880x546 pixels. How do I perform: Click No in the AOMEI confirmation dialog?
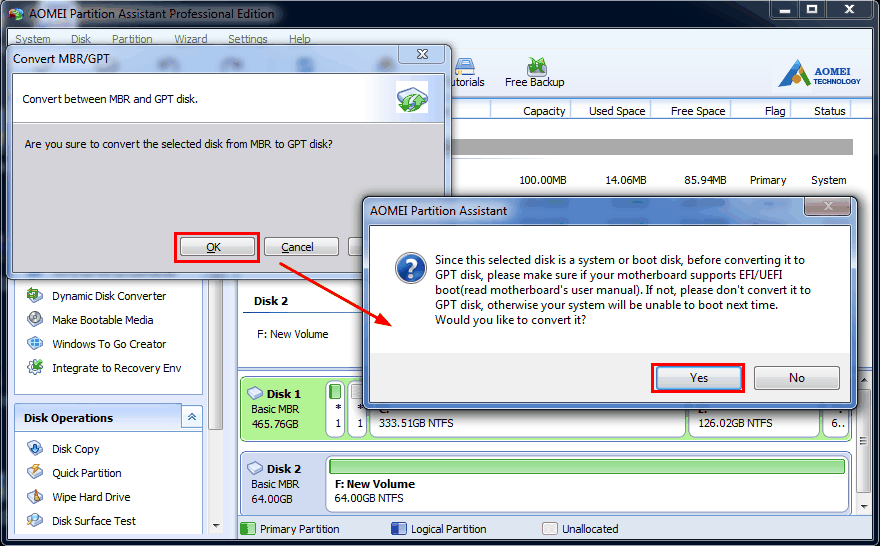coord(796,378)
